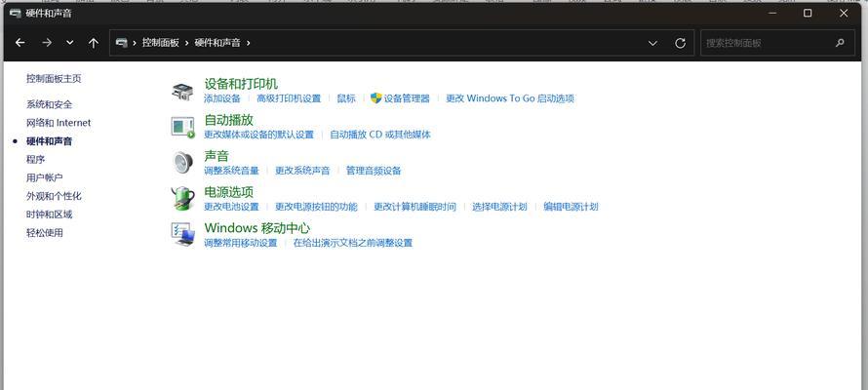Screen dimensions: 868x390
Task: Close the 硬件和声音 window
Action: [x=844, y=14]
